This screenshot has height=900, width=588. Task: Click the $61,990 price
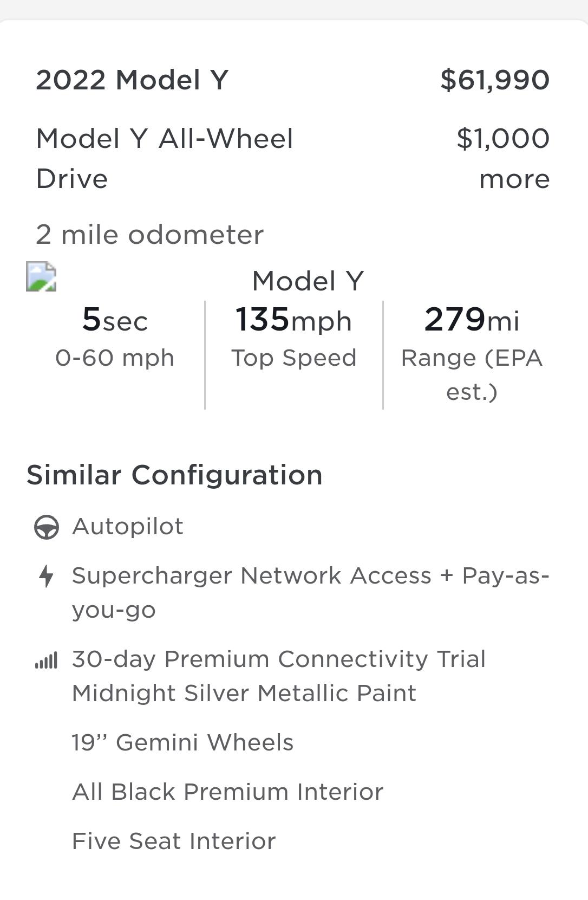coord(495,80)
